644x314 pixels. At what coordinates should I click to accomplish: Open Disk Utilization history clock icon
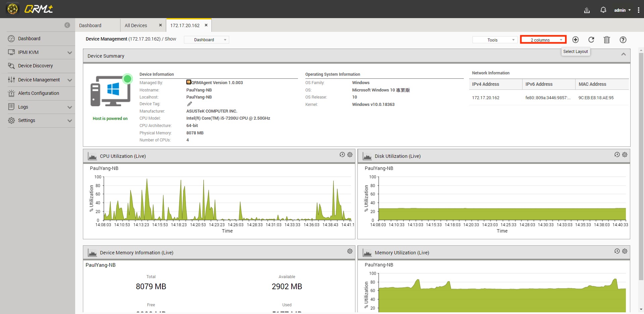click(x=617, y=154)
